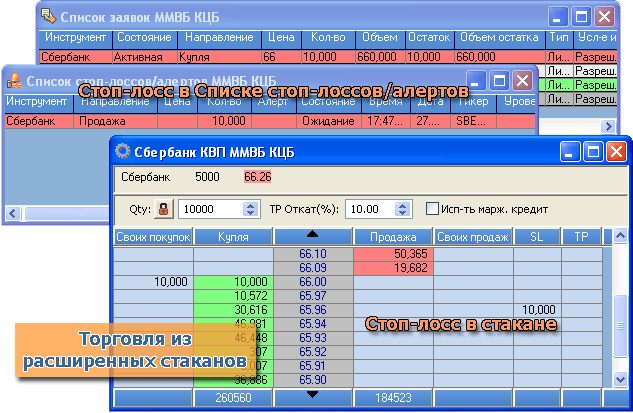Click the Объем остатка column header in Список заявок

click(x=499, y=38)
